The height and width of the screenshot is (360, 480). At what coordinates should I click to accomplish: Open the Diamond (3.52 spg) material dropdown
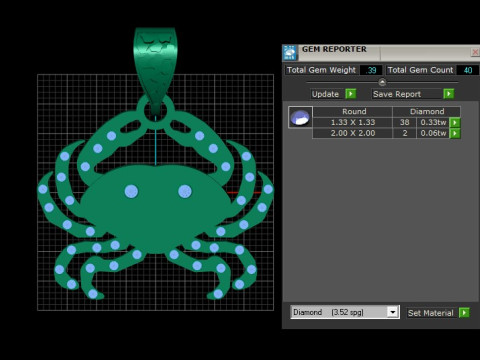345,312
